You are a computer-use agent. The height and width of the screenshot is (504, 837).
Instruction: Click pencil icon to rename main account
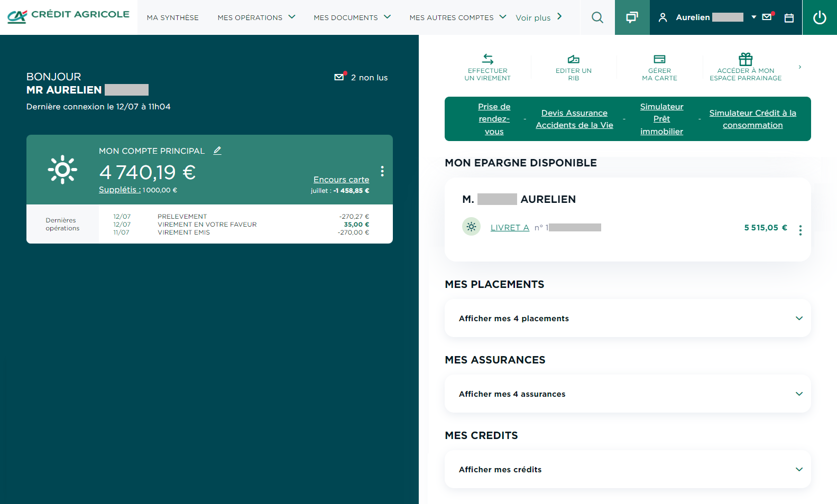[217, 151]
